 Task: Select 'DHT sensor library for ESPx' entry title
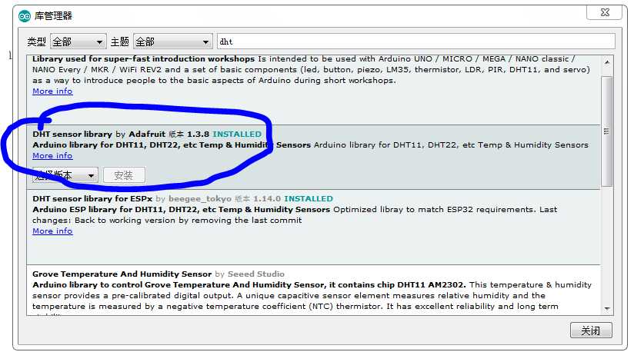pos(92,198)
